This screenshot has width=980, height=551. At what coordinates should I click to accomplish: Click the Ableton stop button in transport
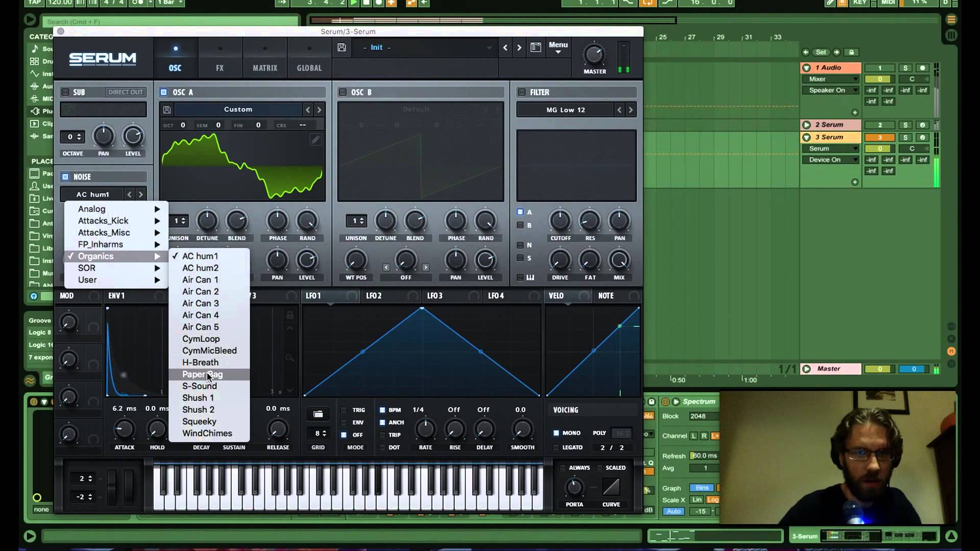[366, 3]
